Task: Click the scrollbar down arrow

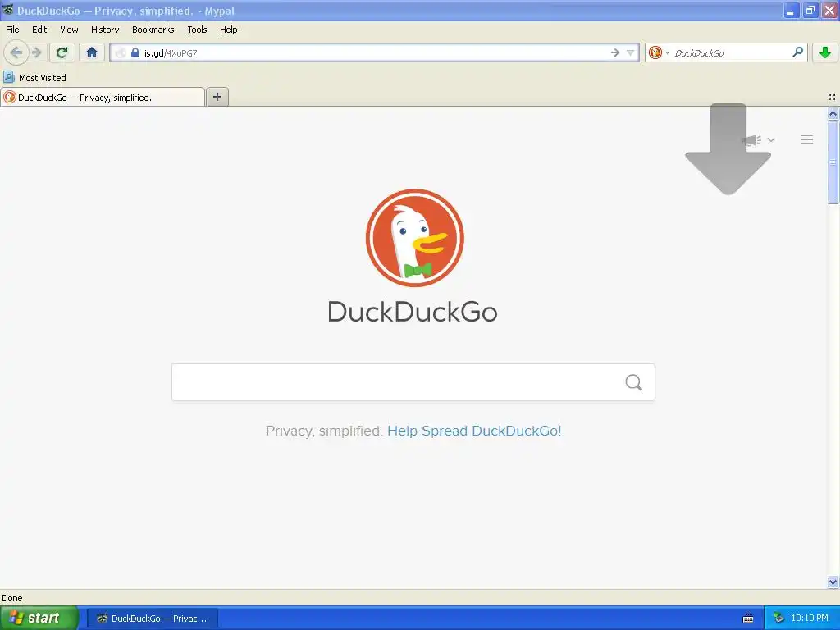Action: click(833, 582)
